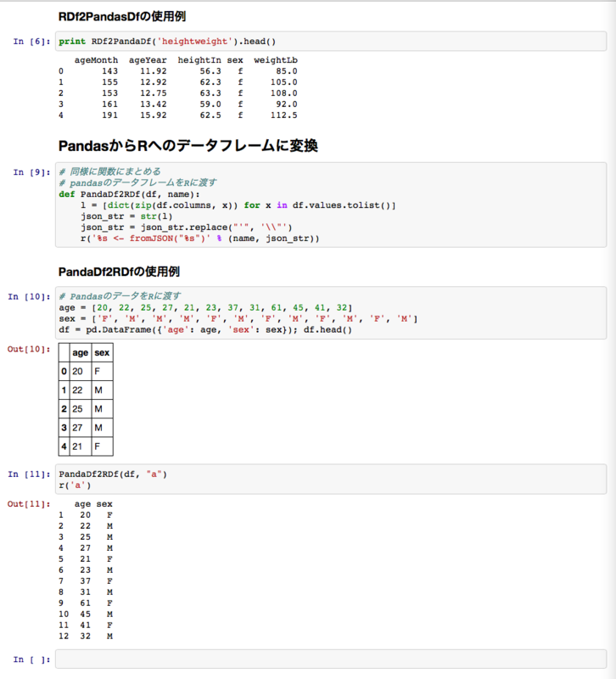Click the empty code cell at the bottom
This screenshot has width=616, height=679.
(x=331, y=659)
